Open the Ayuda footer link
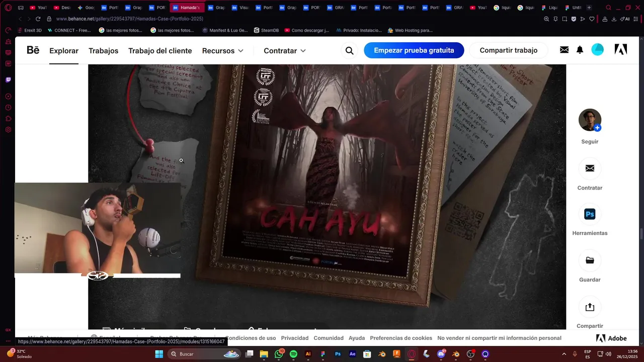The image size is (644, 362). (x=357, y=338)
